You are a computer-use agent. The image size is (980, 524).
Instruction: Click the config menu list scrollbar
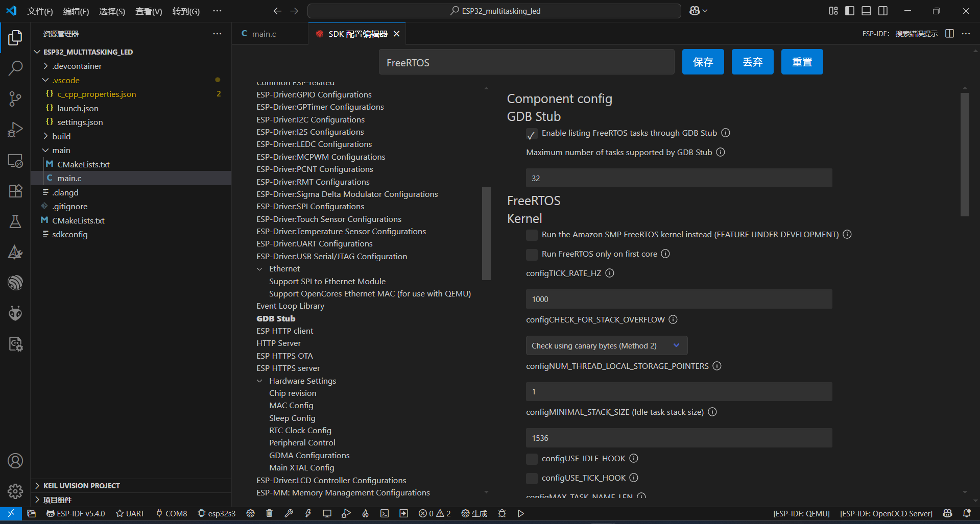[x=486, y=234]
